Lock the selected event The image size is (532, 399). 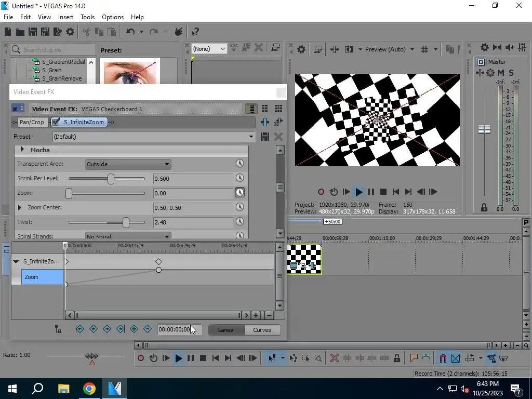point(396,358)
